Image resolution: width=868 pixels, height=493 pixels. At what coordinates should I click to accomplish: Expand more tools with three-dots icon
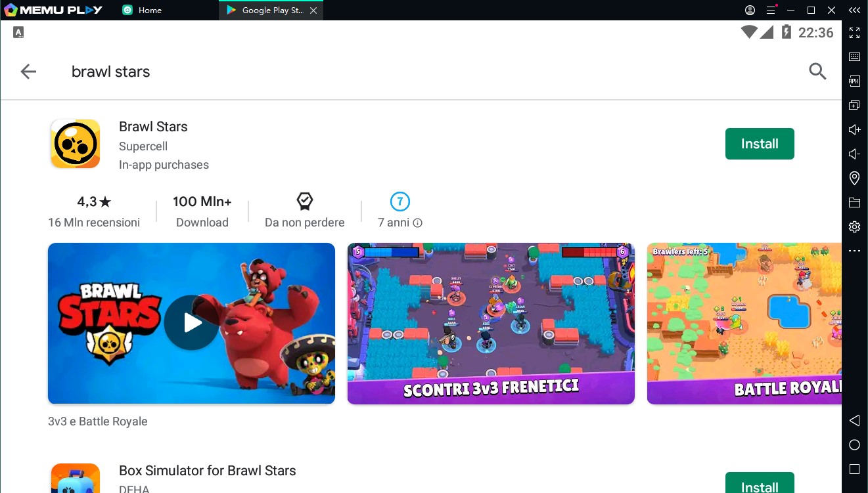point(854,251)
